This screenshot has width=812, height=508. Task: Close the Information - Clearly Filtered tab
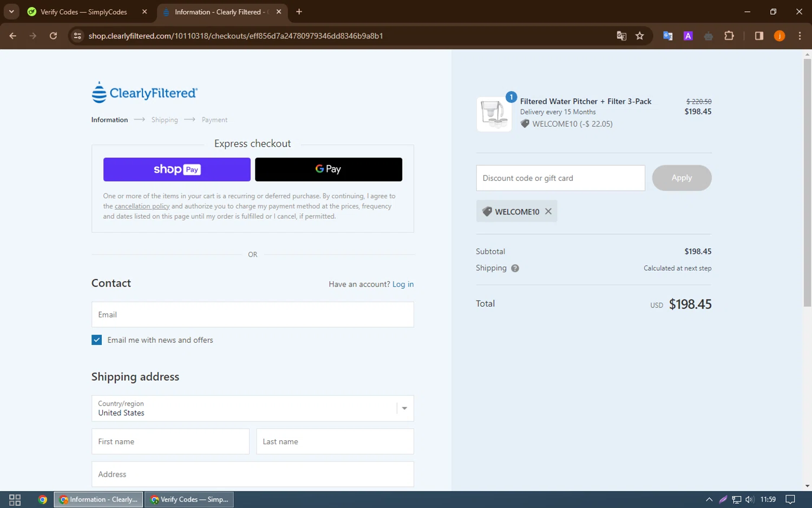(x=279, y=11)
